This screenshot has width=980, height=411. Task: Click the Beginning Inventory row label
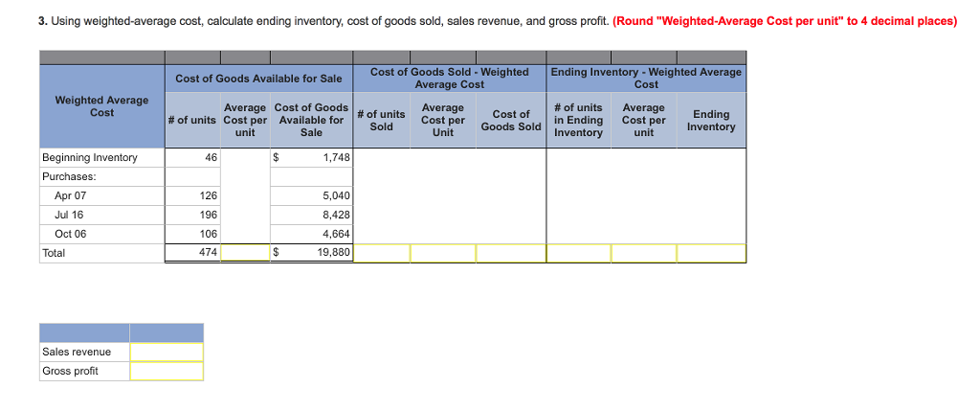click(x=89, y=158)
